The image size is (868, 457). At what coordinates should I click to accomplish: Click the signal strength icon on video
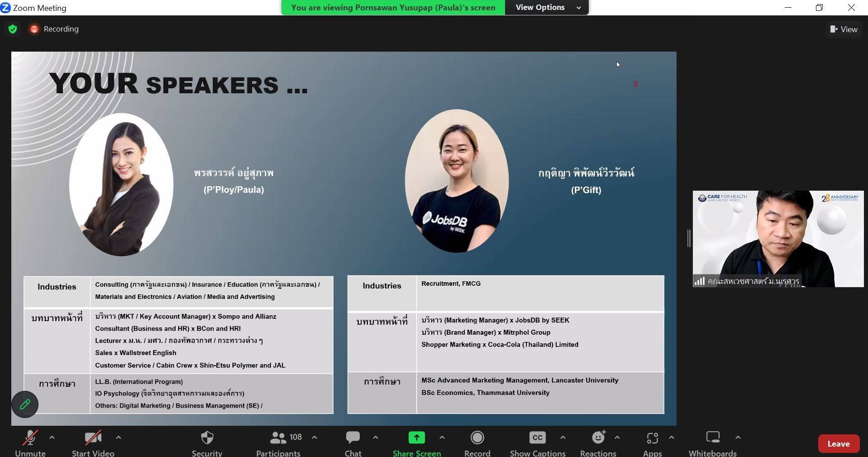700,281
